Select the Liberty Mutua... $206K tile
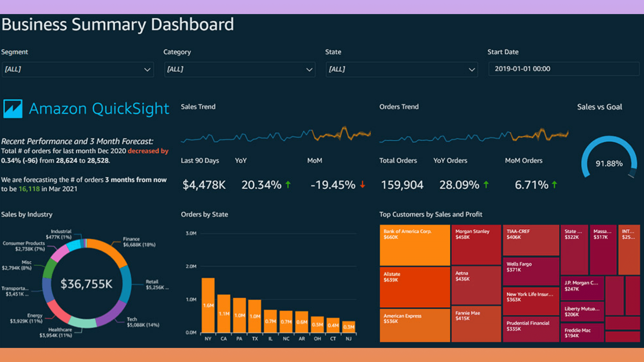This screenshot has height=362, width=644. [x=582, y=311]
